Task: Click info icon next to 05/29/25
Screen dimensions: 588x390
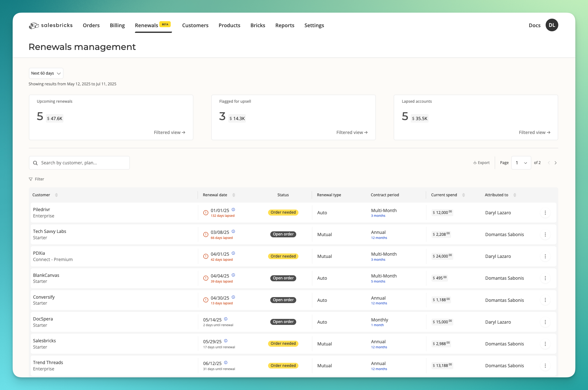Action: (x=226, y=341)
